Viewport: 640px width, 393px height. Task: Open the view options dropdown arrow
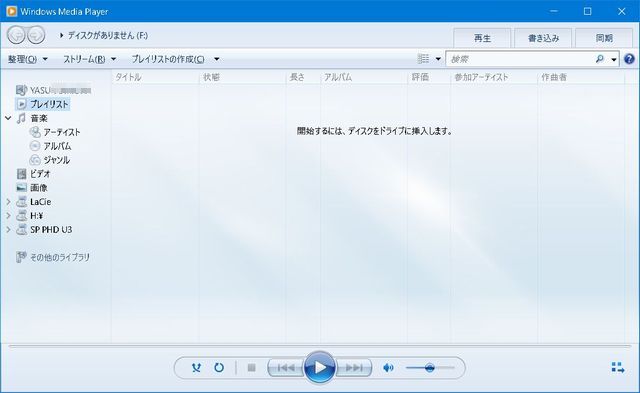point(438,59)
